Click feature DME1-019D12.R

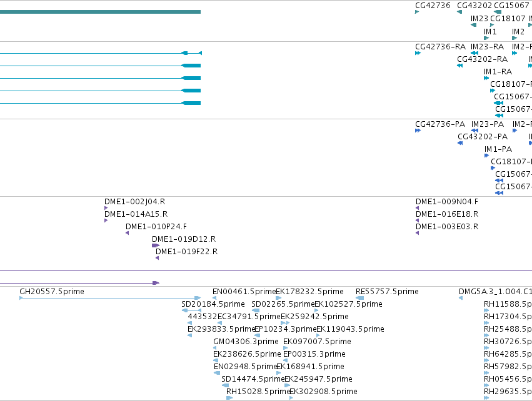click(184, 239)
